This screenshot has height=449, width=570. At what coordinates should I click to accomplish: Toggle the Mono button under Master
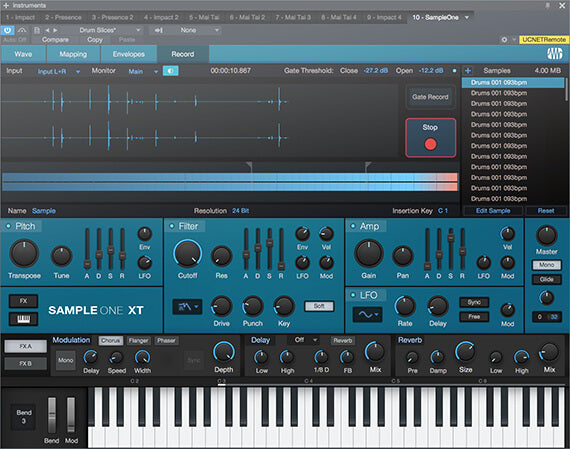click(x=546, y=265)
